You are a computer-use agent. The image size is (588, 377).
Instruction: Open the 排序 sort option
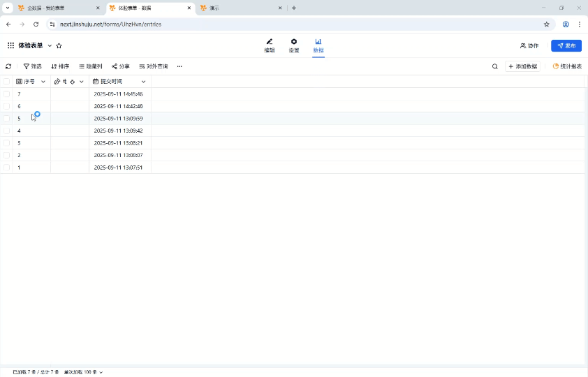tap(60, 66)
